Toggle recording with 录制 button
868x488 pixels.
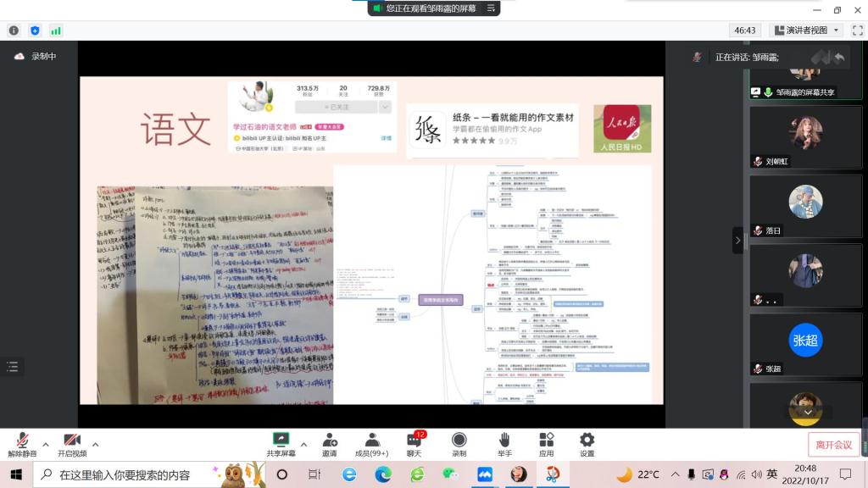(459, 444)
